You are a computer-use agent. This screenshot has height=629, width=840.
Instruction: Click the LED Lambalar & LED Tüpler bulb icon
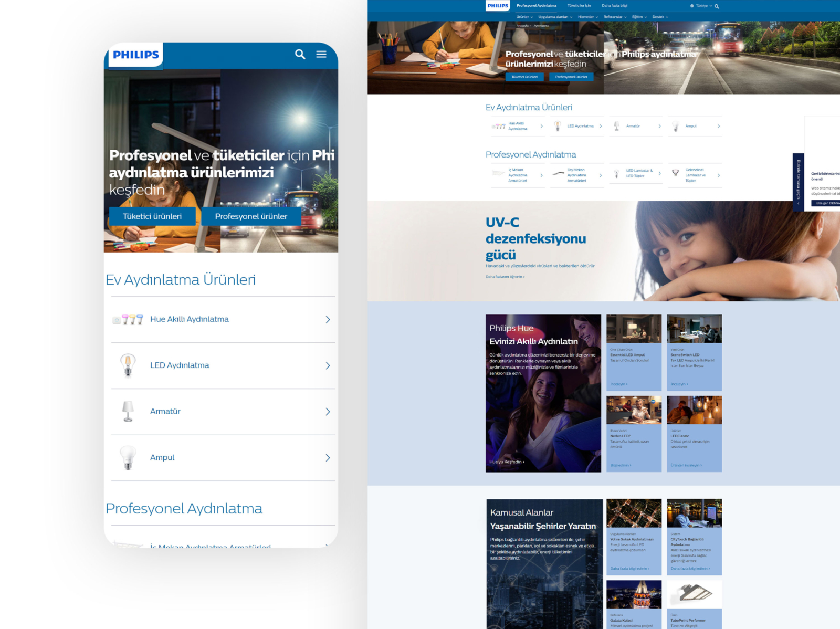(616, 173)
